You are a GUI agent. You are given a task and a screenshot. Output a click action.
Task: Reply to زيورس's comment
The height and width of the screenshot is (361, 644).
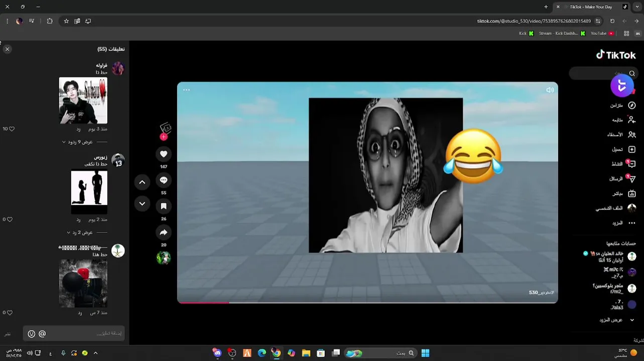click(x=78, y=220)
